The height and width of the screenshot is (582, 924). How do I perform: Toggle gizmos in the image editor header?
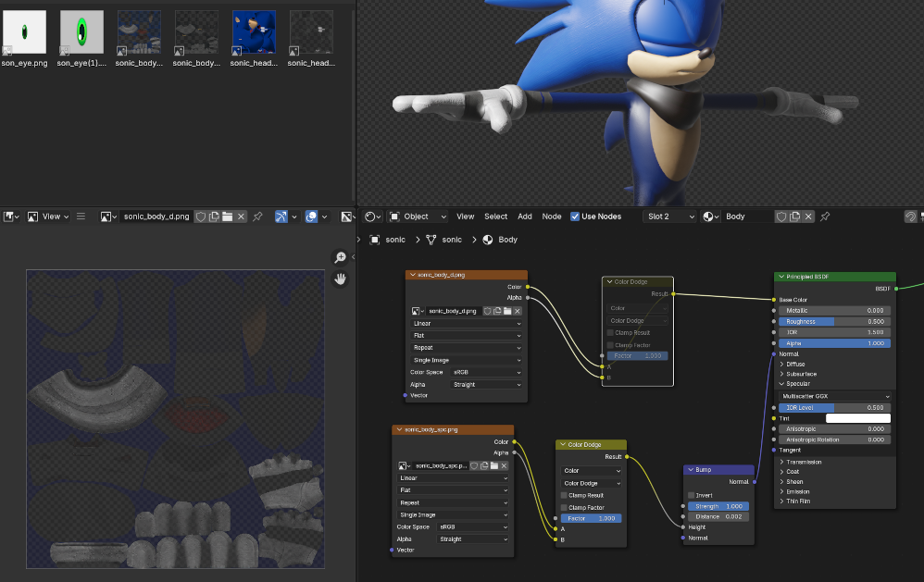click(281, 217)
